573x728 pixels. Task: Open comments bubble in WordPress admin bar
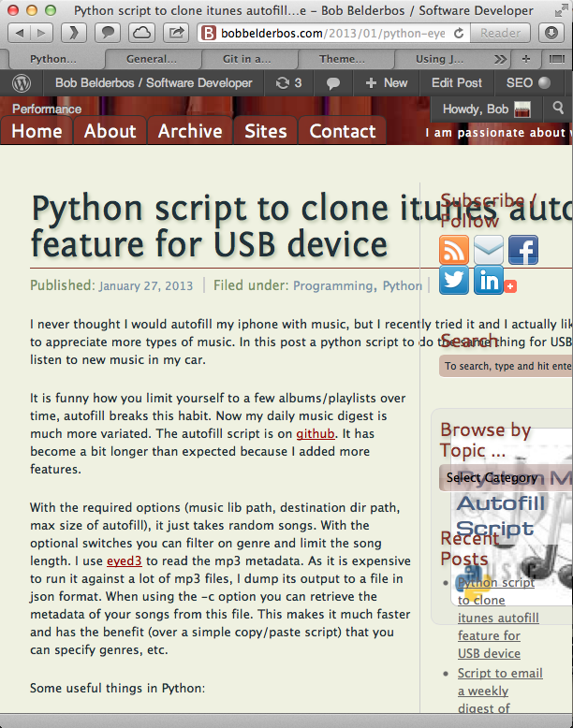click(x=332, y=83)
